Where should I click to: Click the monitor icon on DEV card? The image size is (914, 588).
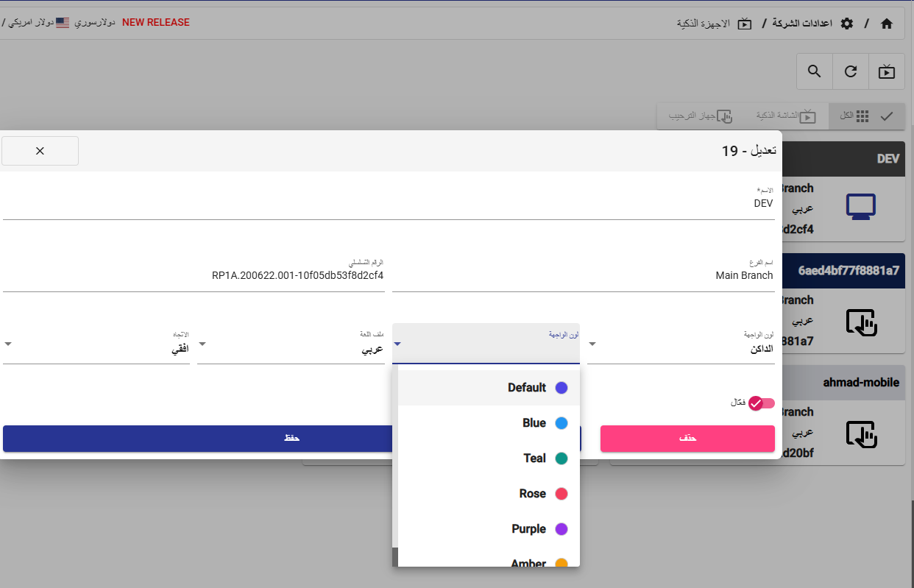[x=860, y=208]
